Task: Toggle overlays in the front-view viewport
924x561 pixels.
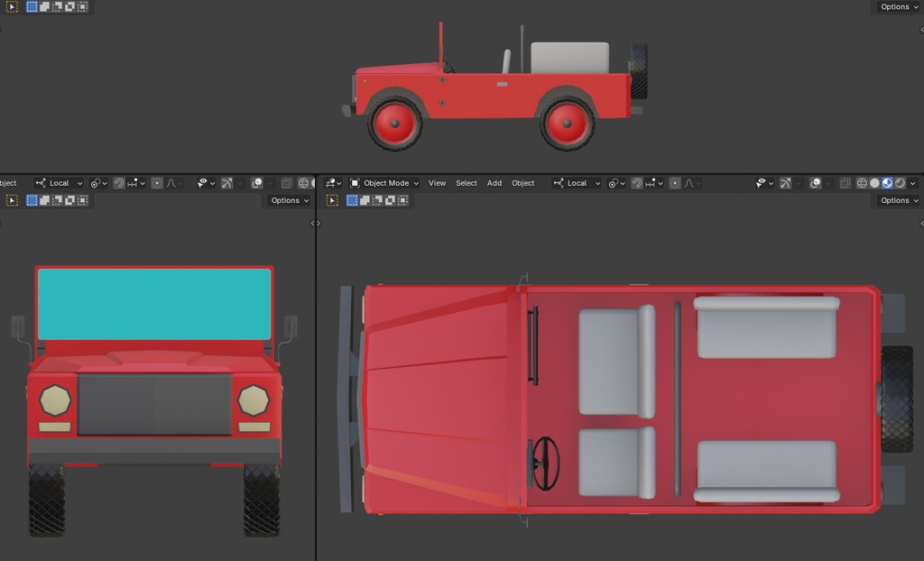Action: pyautogui.click(x=256, y=183)
